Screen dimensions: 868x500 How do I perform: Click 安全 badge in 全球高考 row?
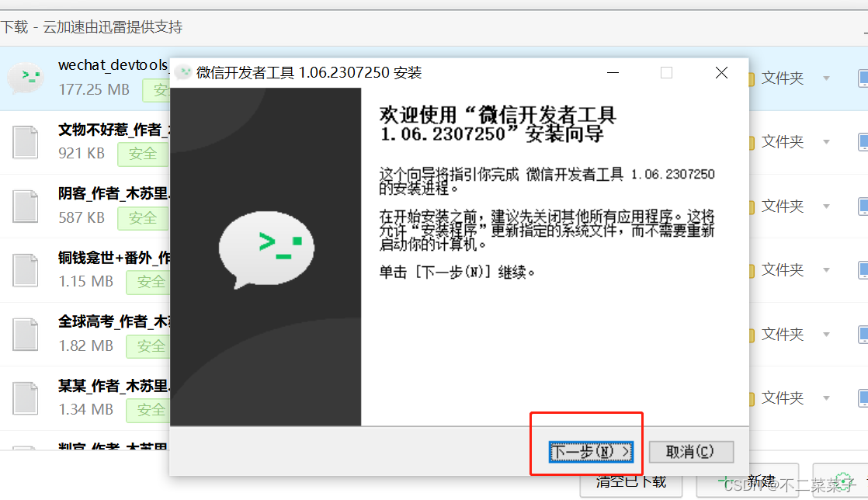click(148, 346)
